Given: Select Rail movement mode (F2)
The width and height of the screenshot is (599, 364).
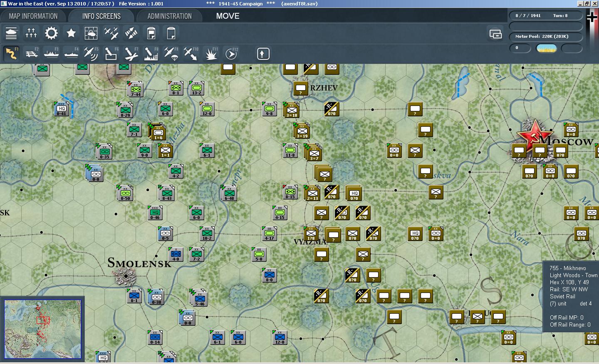Looking at the screenshot, I should (31, 54).
